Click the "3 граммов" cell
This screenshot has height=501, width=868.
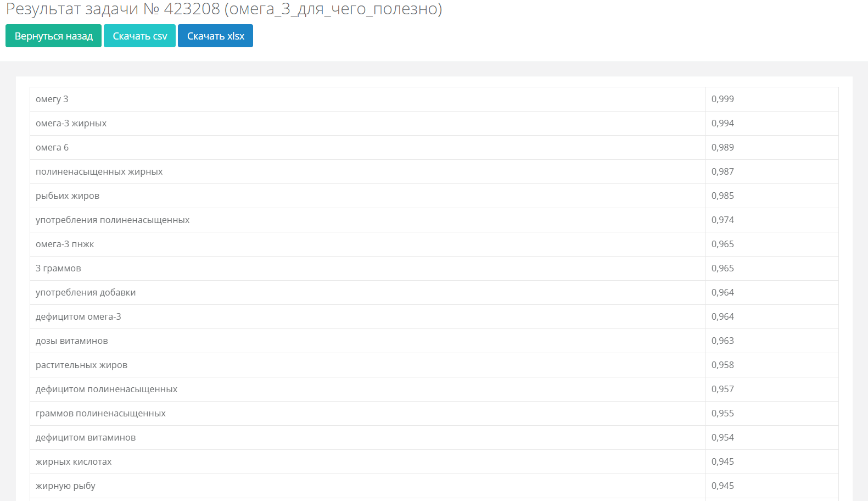[x=58, y=269]
